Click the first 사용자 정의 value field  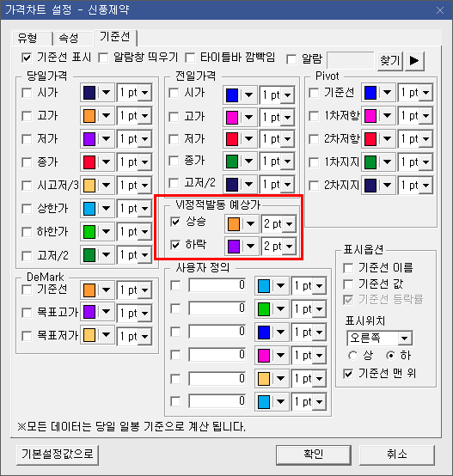(x=217, y=285)
